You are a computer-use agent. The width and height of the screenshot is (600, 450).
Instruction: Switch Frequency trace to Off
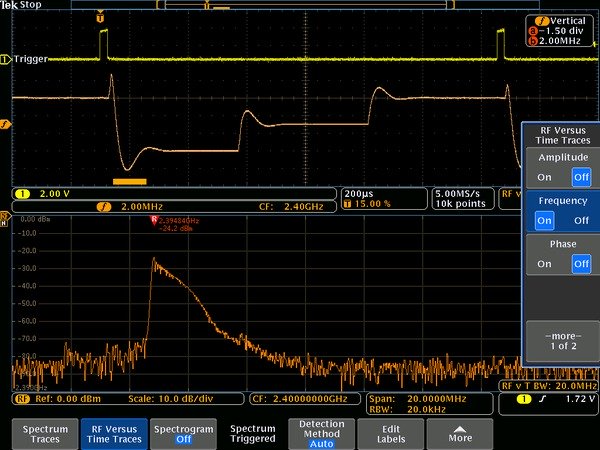[x=581, y=220]
